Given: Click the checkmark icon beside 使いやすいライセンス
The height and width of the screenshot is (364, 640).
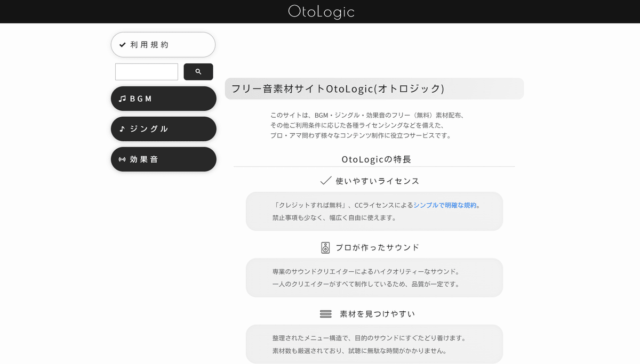Looking at the screenshot, I should coord(326,181).
